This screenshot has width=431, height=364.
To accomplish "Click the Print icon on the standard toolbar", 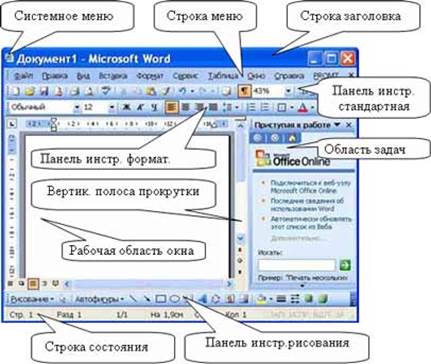I will (x=75, y=91).
